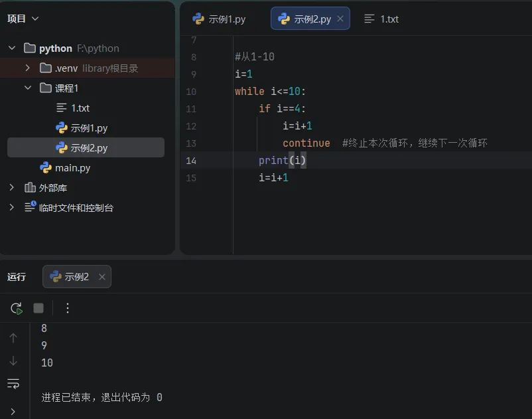Click the 临时文件和控制台 scratch icon
This screenshot has width=532, height=419.
[31, 207]
